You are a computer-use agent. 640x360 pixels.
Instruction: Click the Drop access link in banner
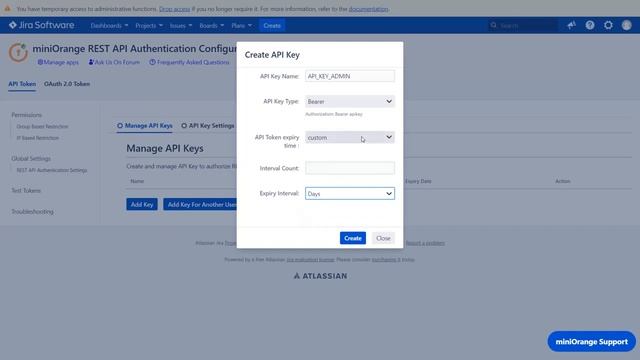pos(174,9)
